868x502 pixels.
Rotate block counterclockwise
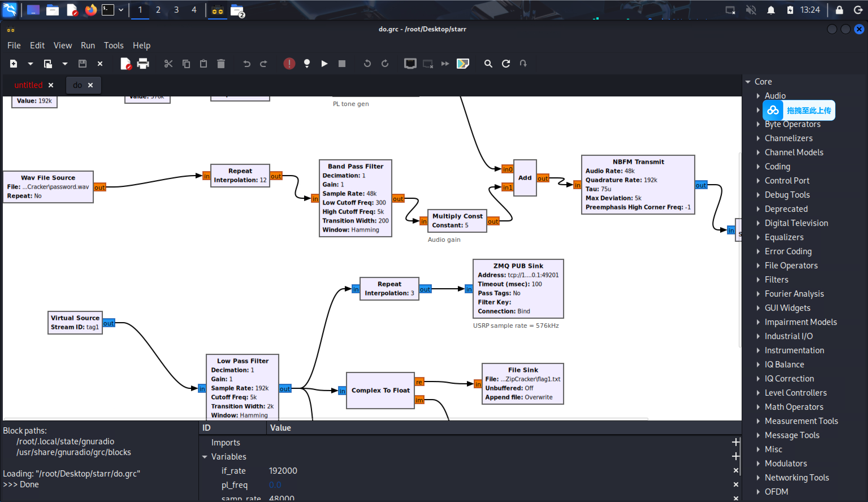pos(367,64)
